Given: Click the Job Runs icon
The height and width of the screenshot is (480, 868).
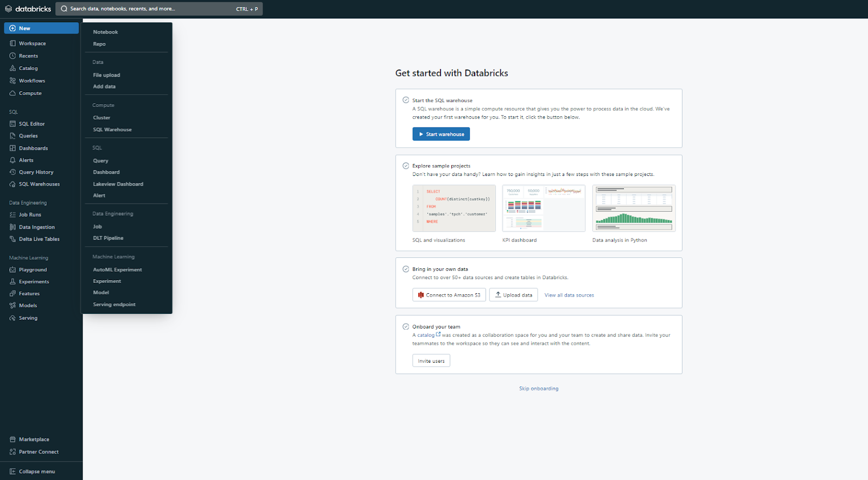Looking at the screenshot, I should click(12, 214).
